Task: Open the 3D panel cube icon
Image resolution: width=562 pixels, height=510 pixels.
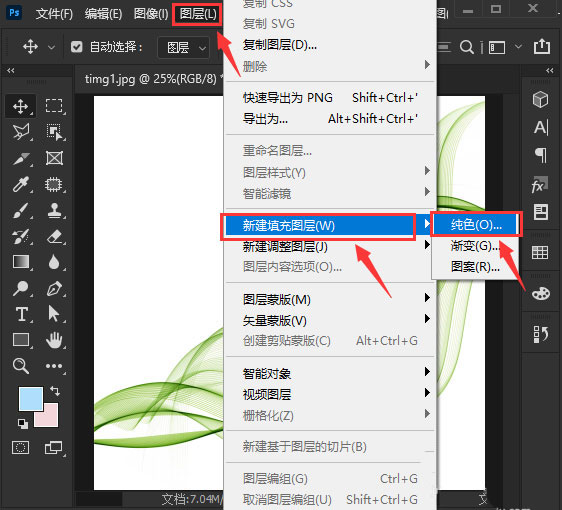Action: click(540, 99)
